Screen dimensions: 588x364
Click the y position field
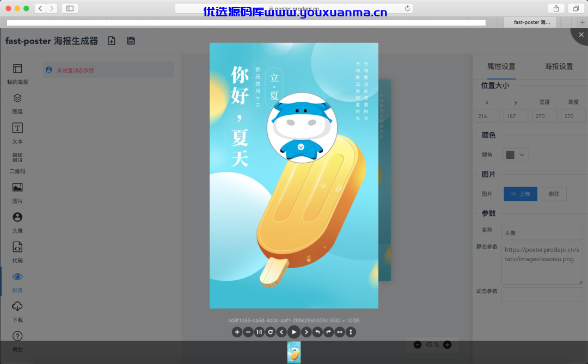tap(516, 116)
